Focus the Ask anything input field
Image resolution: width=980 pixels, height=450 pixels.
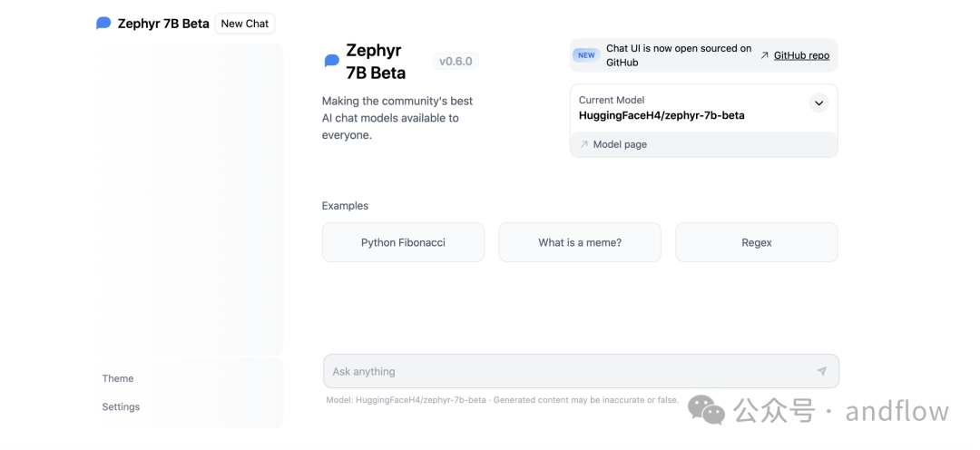582,371
